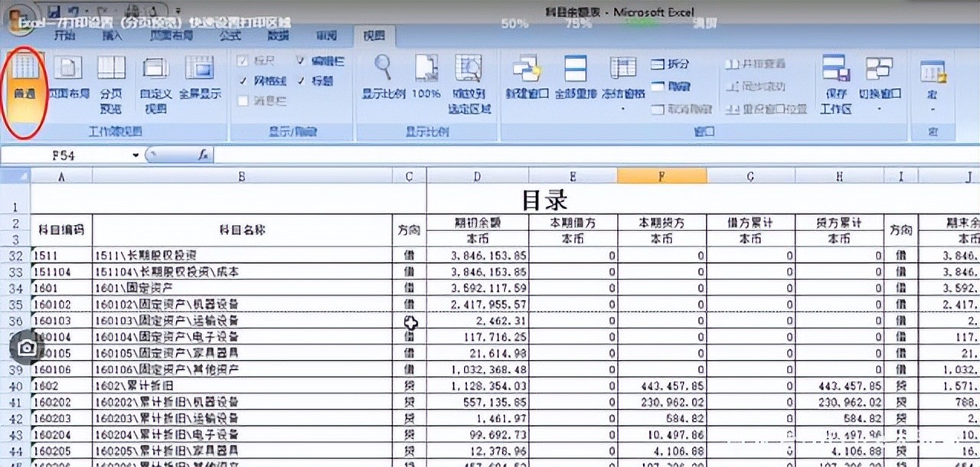The height and width of the screenshot is (467, 980).
Task: Open 分页预览 page break preview
Action: tap(112, 79)
